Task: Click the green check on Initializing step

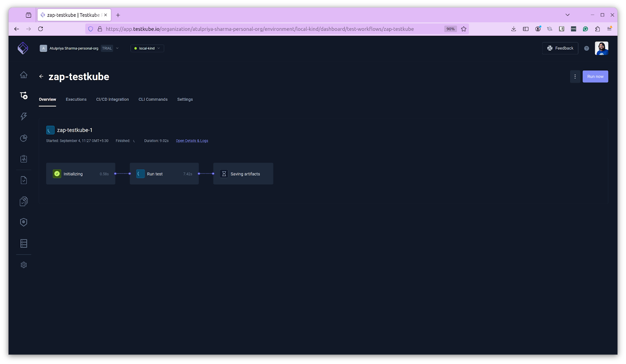Action: 57,174
